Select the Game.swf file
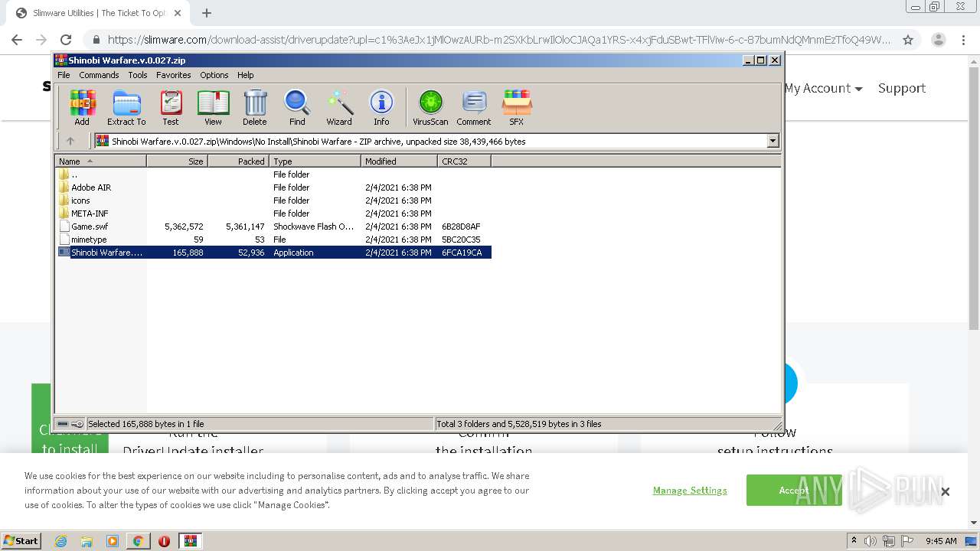 tap(274, 227)
